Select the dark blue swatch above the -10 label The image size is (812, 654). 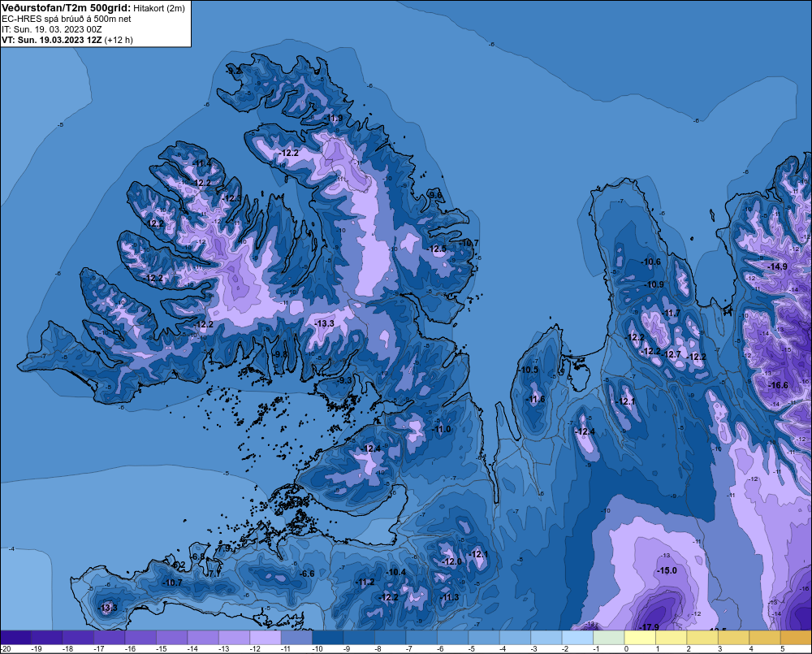click(328, 638)
